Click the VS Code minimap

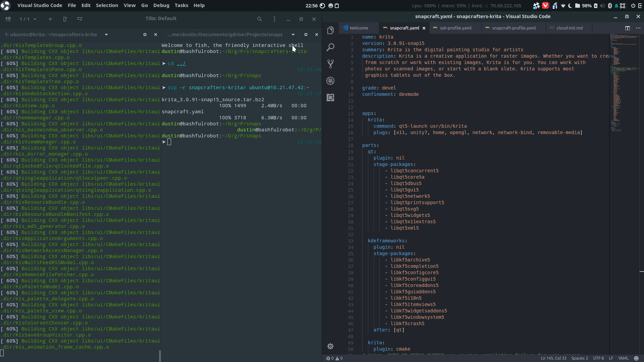(x=625, y=83)
